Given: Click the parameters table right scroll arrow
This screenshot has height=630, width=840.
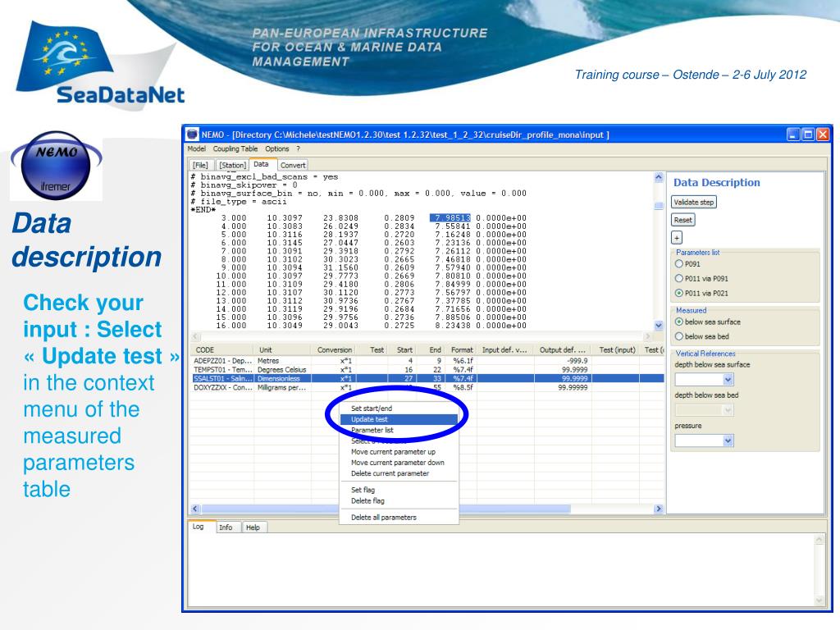Looking at the screenshot, I should click(659, 509).
